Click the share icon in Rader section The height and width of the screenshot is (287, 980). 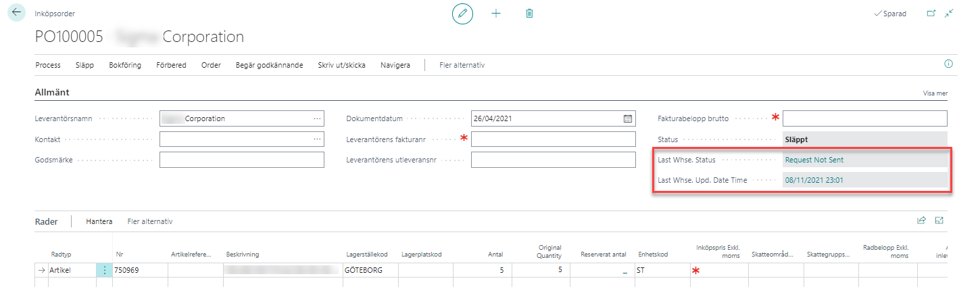tap(921, 220)
